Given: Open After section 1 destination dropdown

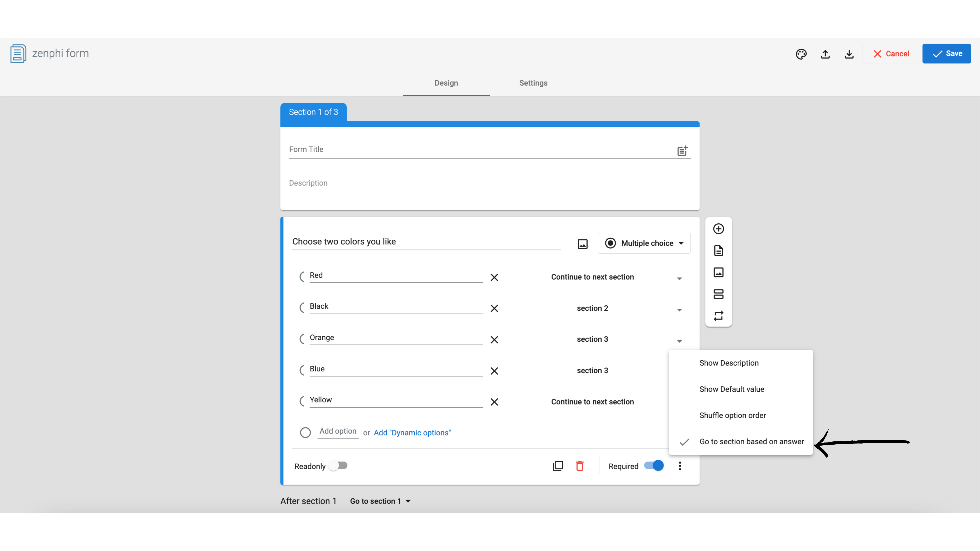Looking at the screenshot, I should tap(380, 501).
